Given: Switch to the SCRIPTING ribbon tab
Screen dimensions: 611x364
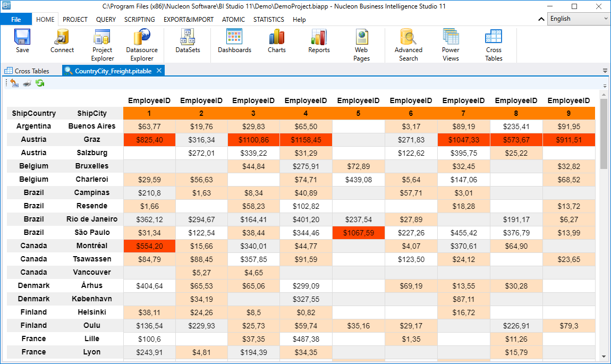Looking at the screenshot, I should 140,20.
